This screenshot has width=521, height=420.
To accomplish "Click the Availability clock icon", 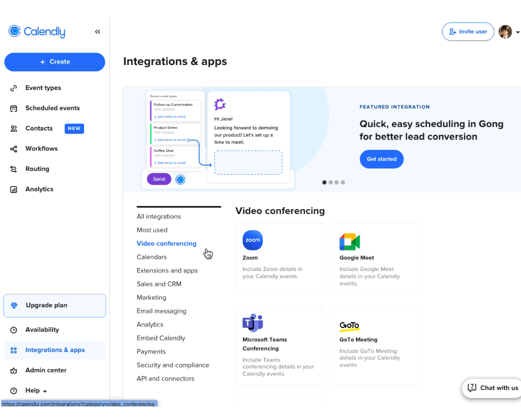I will pyautogui.click(x=13, y=330).
